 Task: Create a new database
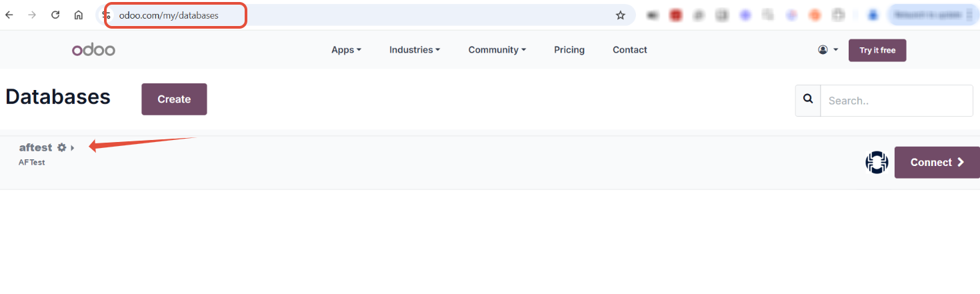(x=174, y=99)
